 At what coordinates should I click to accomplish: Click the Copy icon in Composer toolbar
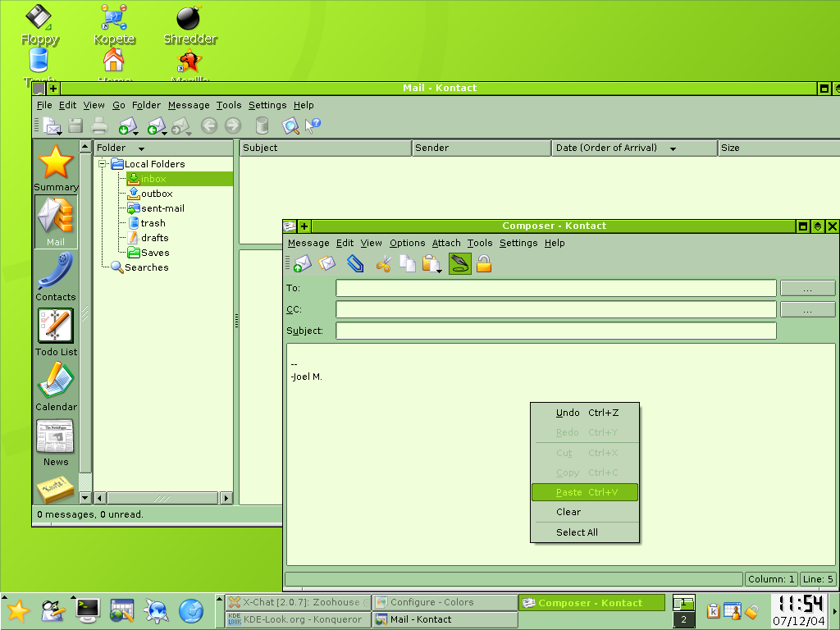pos(407,263)
